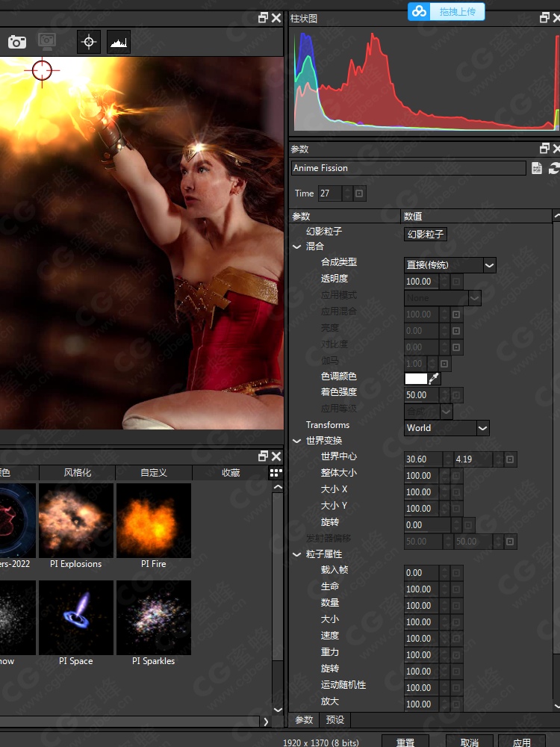
Task: Click the library horizontal scroll right arrow
Action: pyautogui.click(x=266, y=722)
